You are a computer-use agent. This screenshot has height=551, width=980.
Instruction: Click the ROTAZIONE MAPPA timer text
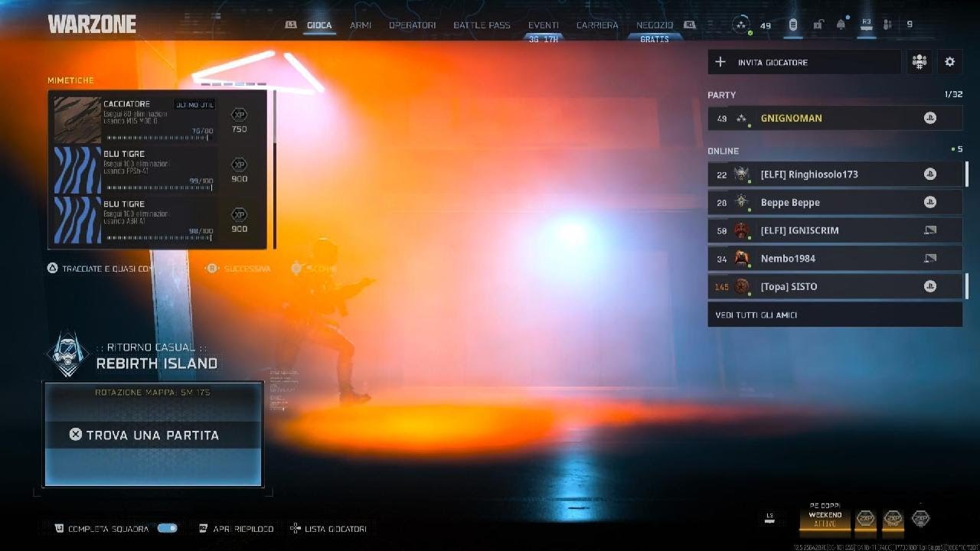click(152, 393)
